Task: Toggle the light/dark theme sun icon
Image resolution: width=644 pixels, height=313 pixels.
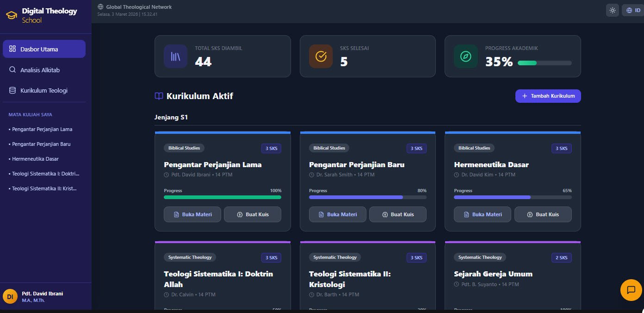Action: 613,10
